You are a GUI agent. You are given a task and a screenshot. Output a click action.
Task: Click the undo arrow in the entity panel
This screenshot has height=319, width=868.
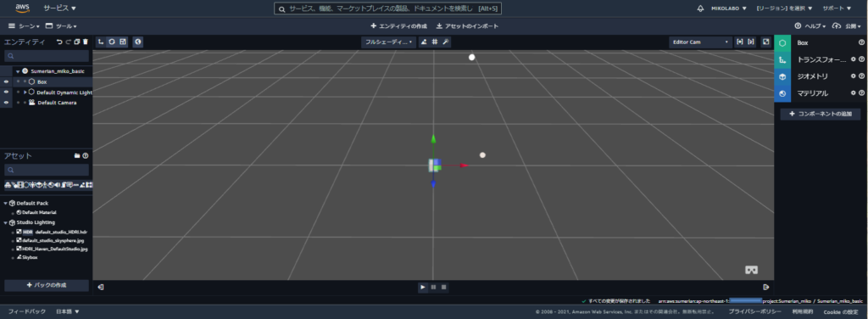(x=60, y=42)
